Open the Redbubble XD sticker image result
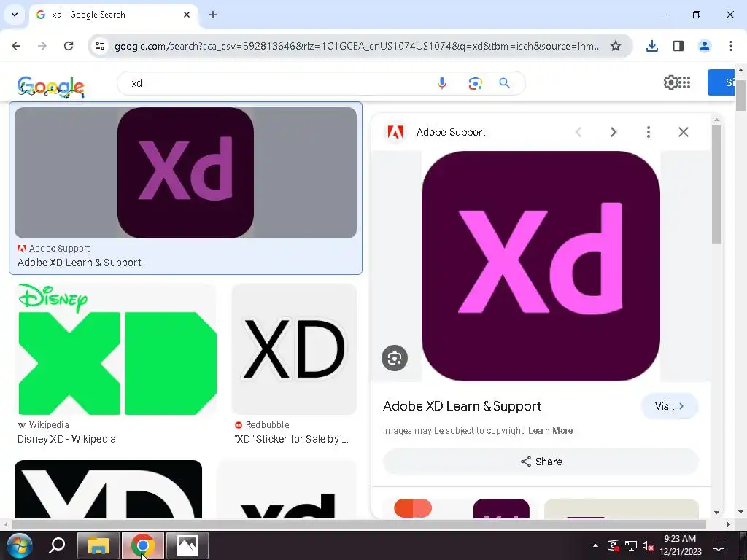 pyautogui.click(x=294, y=349)
